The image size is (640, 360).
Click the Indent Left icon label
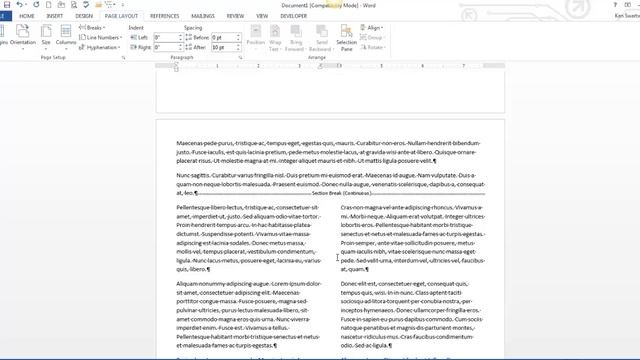(139, 37)
